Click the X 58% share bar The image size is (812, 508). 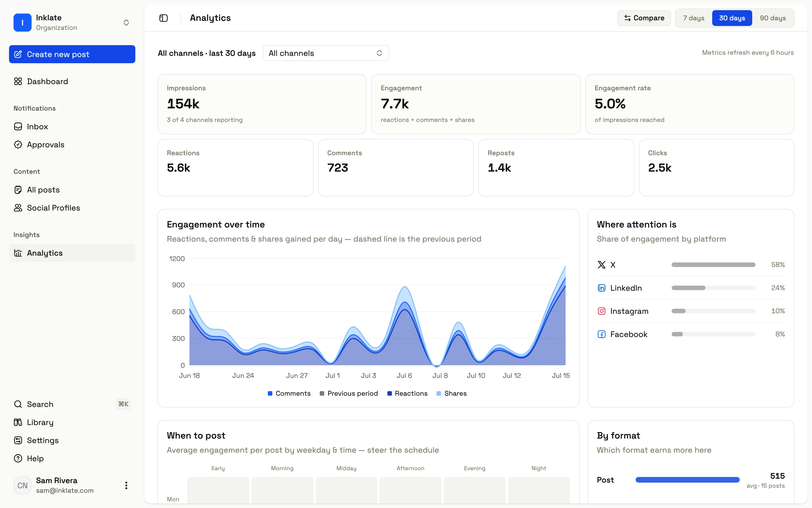pos(713,265)
